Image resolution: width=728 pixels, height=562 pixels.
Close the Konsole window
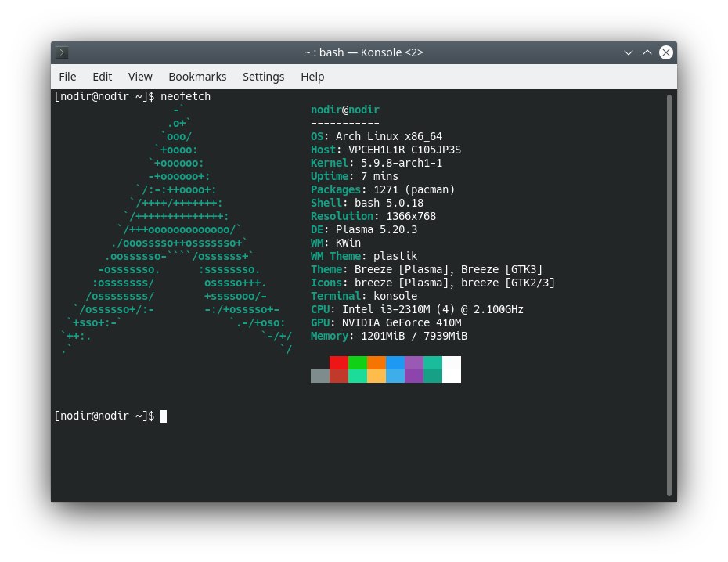666,52
